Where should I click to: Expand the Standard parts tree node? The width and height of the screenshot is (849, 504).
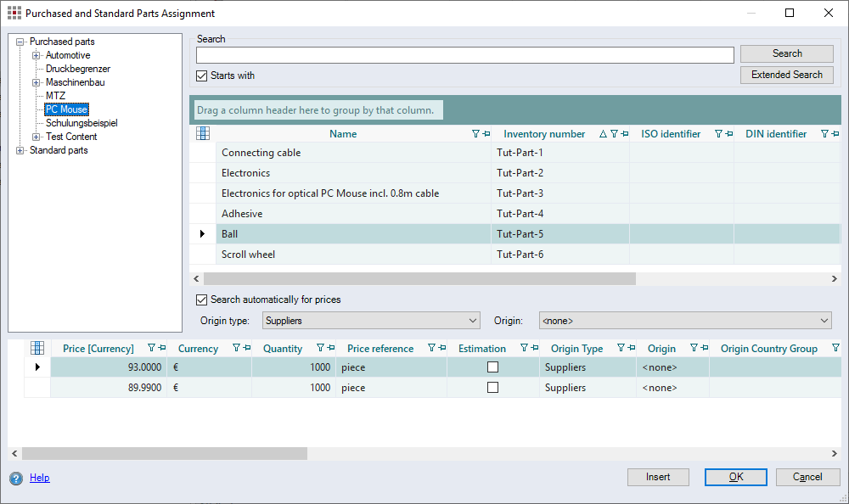coord(20,150)
